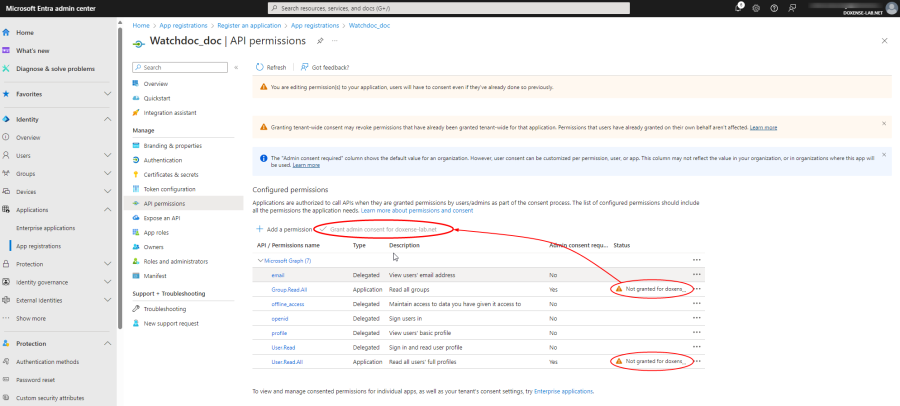
Task: Dismiss the blue Admin consent info banner
Action: click(x=884, y=155)
